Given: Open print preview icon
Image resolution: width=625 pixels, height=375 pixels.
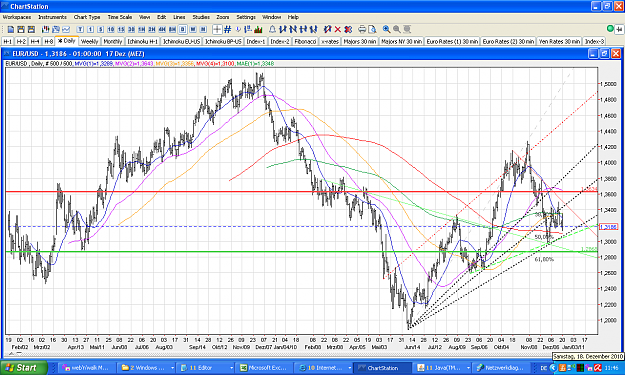Looking at the screenshot, I should tap(372, 29).
